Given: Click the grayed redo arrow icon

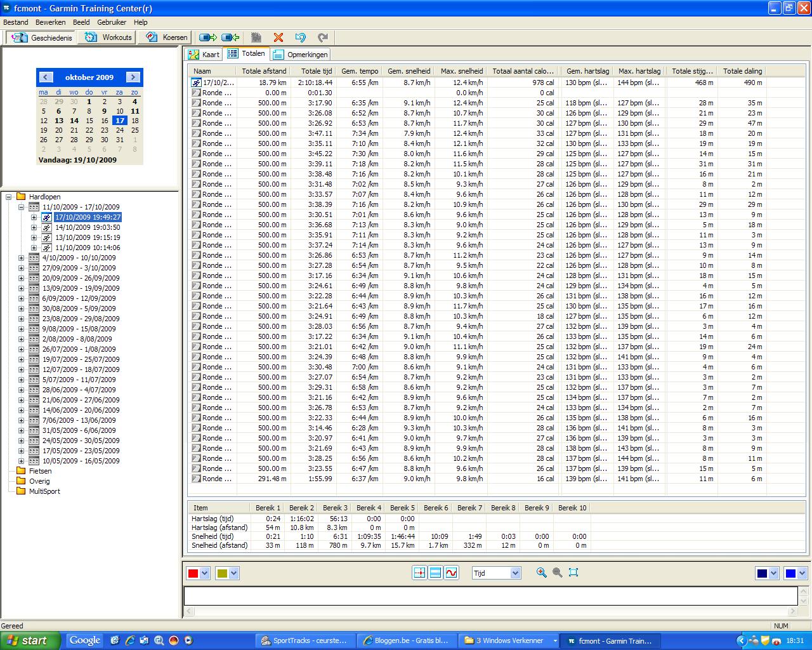Looking at the screenshot, I should [x=323, y=37].
